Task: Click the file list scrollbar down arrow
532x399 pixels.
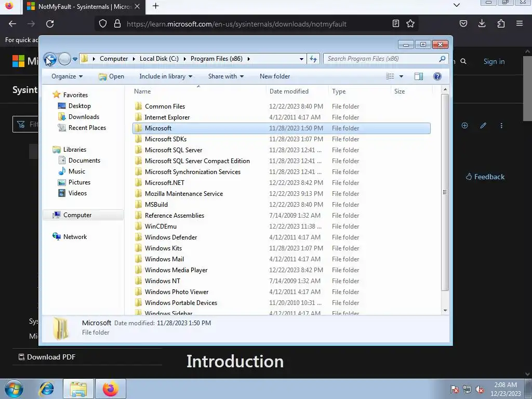Action: click(445, 310)
